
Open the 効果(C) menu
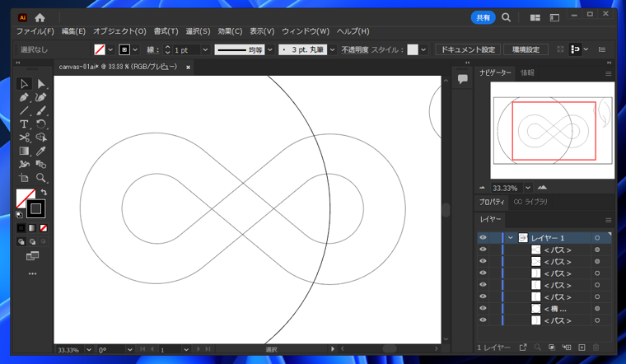(x=230, y=31)
